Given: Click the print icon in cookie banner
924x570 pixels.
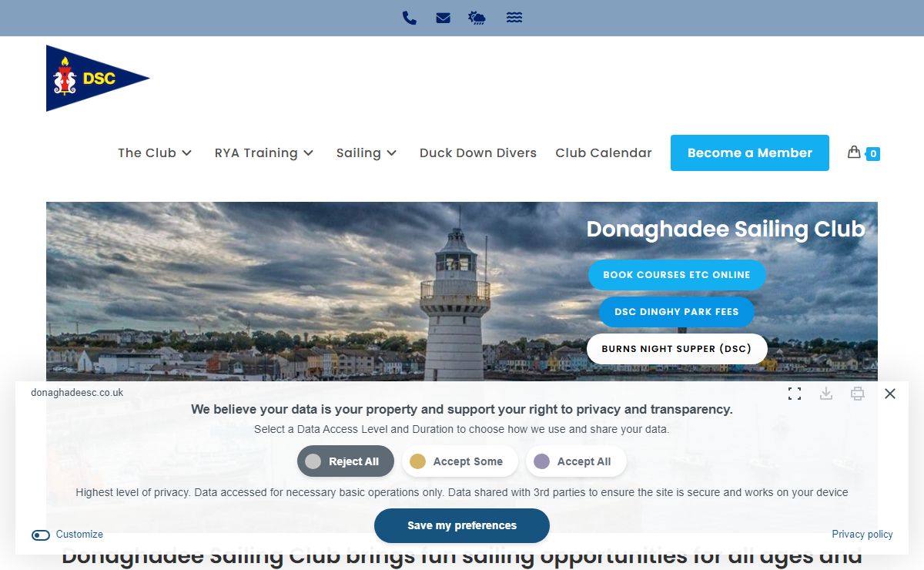Looking at the screenshot, I should [858, 394].
